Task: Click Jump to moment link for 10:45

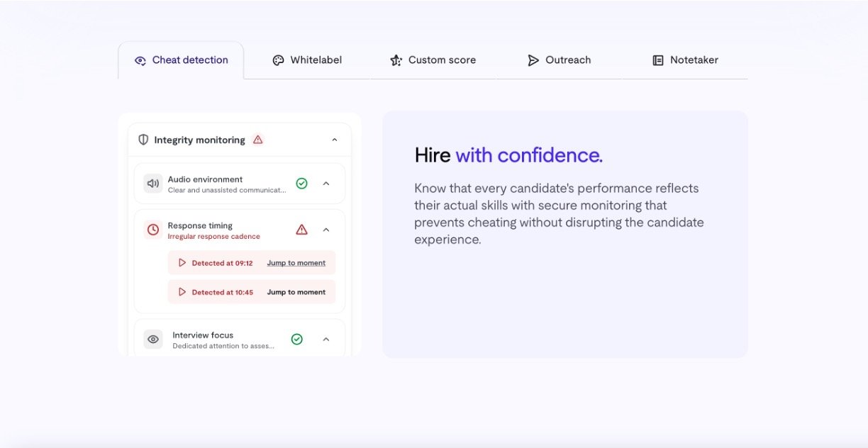Action: 296,292
